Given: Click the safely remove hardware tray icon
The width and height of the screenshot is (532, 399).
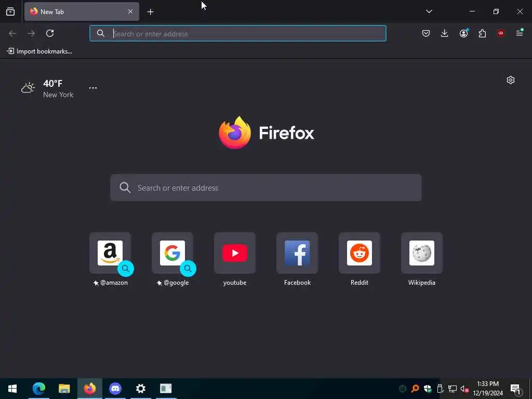Looking at the screenshot, I should (440, 389).
